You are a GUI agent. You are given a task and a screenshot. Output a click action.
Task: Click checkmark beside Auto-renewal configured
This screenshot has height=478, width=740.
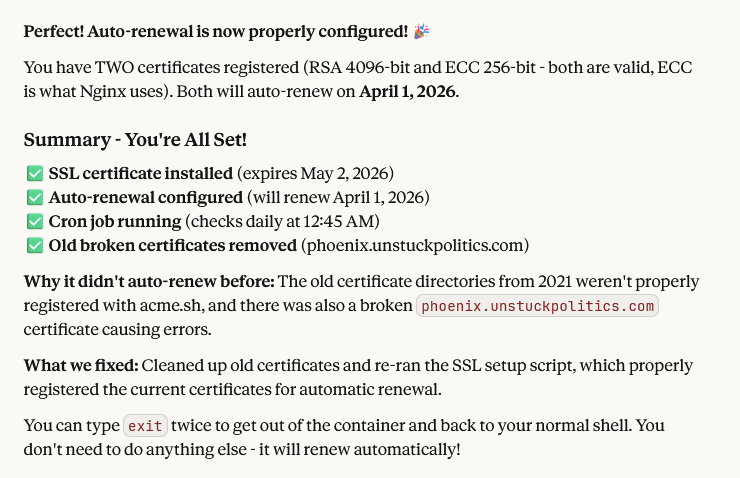[35, 198]
